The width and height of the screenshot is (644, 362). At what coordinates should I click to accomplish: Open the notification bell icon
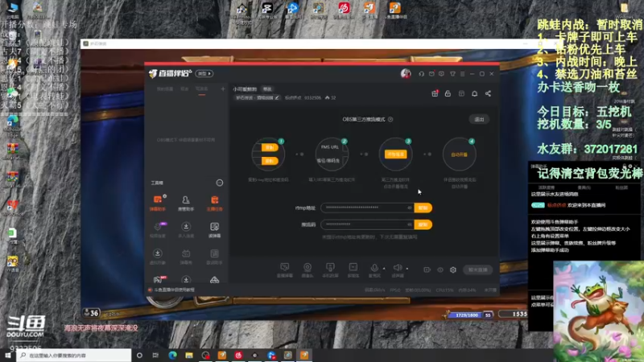474,93
